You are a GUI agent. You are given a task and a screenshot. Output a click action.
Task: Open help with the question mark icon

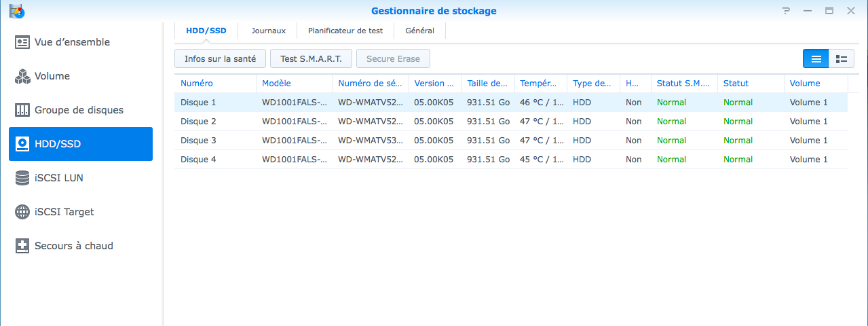(786, 11)
